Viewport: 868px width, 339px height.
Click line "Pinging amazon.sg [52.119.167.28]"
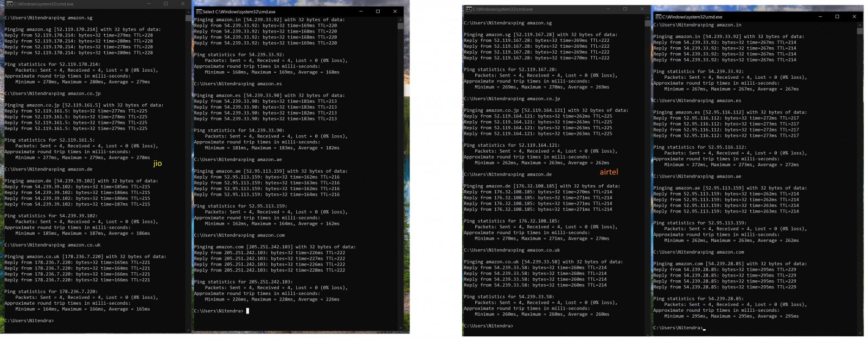(540, 35)
